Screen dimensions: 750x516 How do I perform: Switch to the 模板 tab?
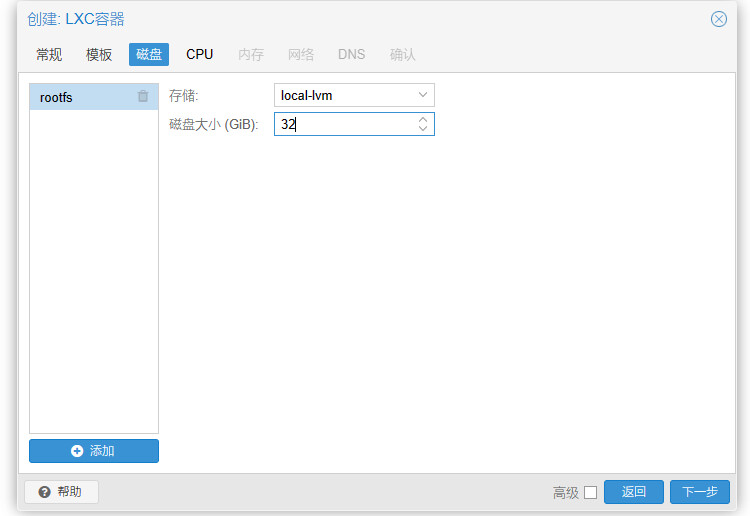(x=99, y=55)
